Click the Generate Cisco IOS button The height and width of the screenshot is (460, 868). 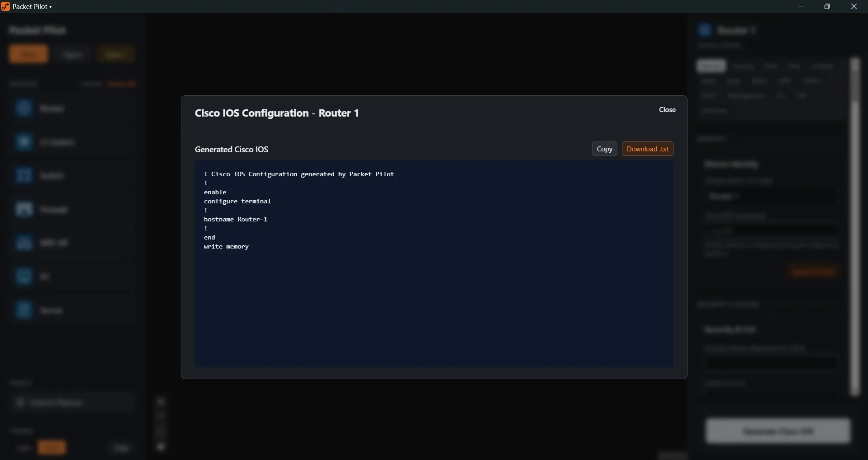click(778, 431)
